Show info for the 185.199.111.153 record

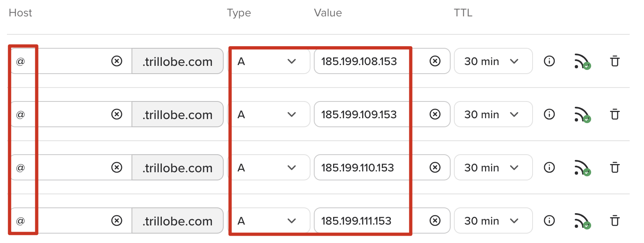click(x=549, y=221)
